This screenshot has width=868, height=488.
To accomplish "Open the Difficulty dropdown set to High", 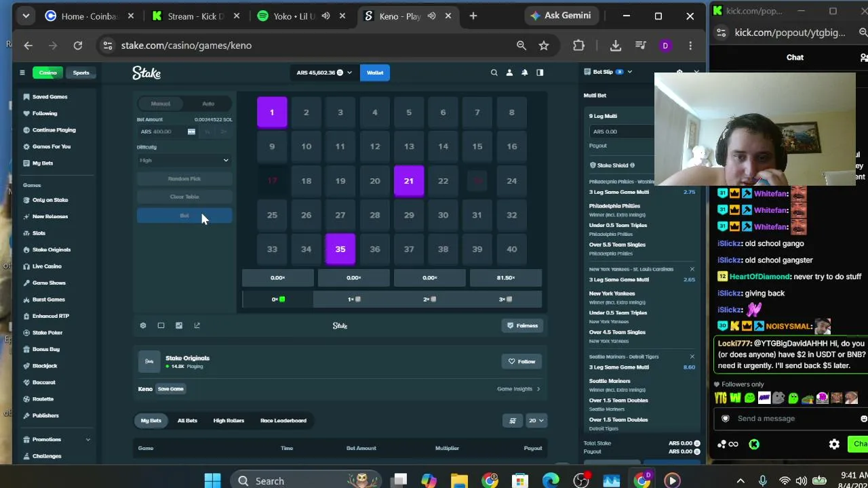I will point(184,161).
